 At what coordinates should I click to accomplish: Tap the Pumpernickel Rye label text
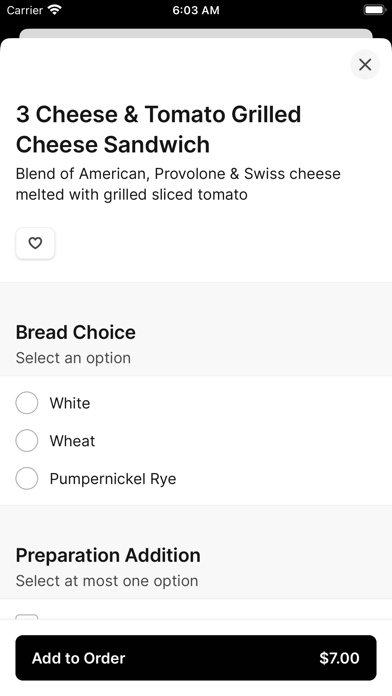point(113,479)
